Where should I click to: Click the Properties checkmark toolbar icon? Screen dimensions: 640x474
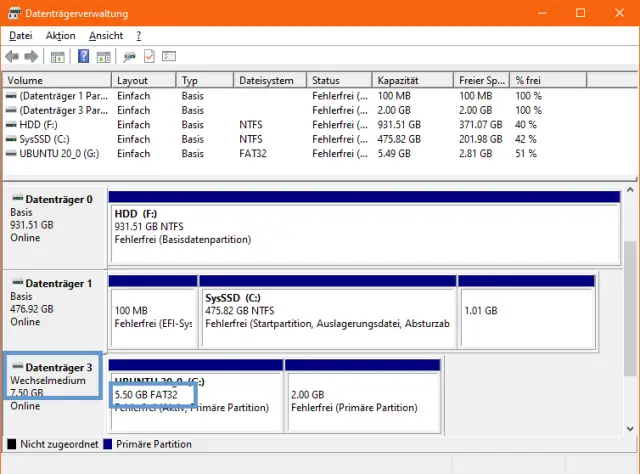(x=149, y=56)
